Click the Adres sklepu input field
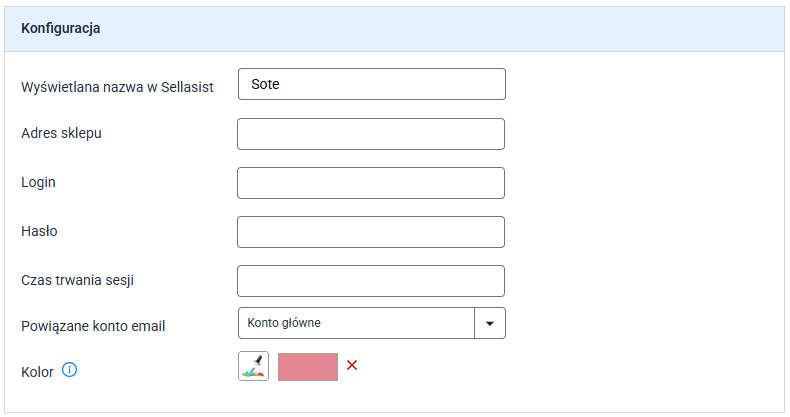This screenshot has height=417, width=790. point(370,134)
